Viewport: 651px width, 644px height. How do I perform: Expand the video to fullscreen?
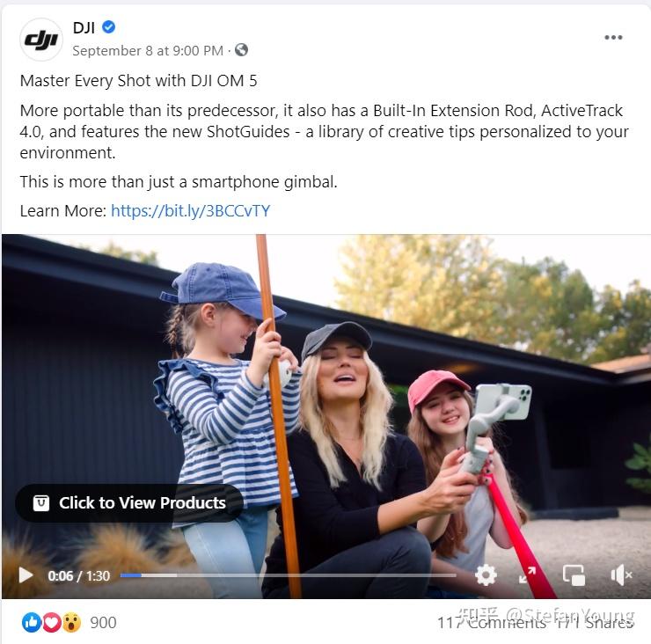pyautogui.click(x=527, y=575)
